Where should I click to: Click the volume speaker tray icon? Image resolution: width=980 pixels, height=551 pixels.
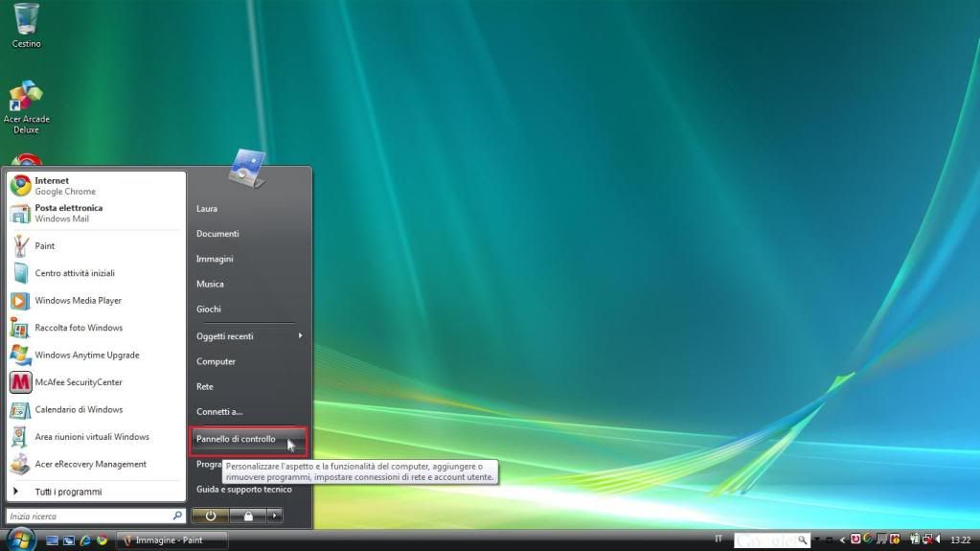tap(937, 540)
